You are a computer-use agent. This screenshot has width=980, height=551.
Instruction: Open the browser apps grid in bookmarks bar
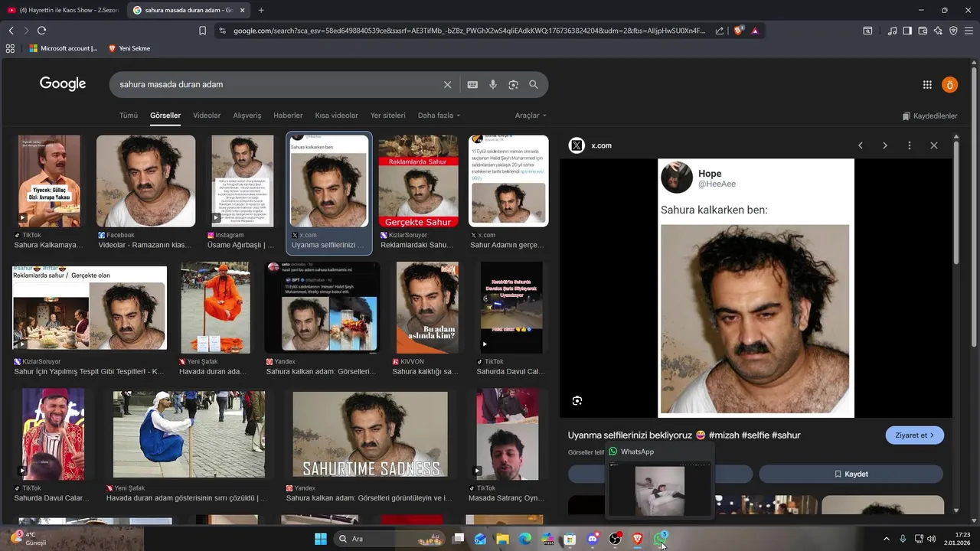click(x=10, y=48)
